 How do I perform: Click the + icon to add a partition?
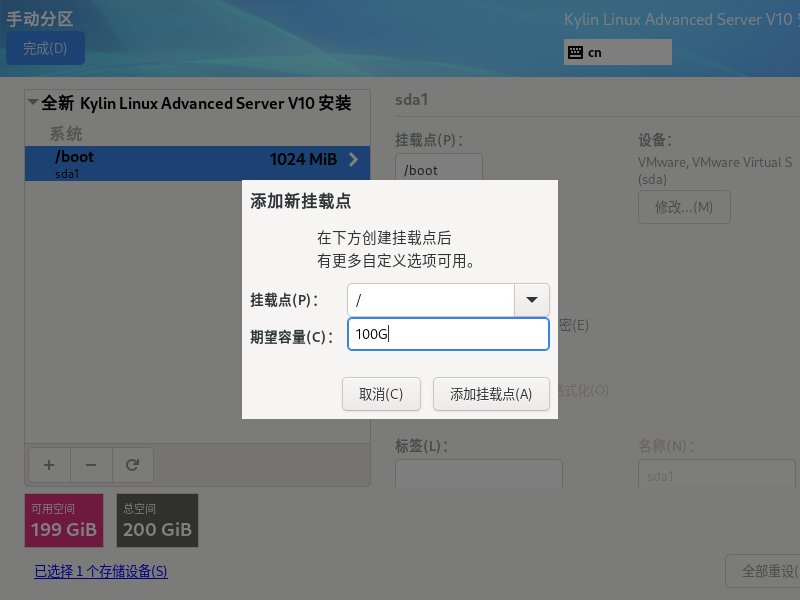(x=48, y=465)
